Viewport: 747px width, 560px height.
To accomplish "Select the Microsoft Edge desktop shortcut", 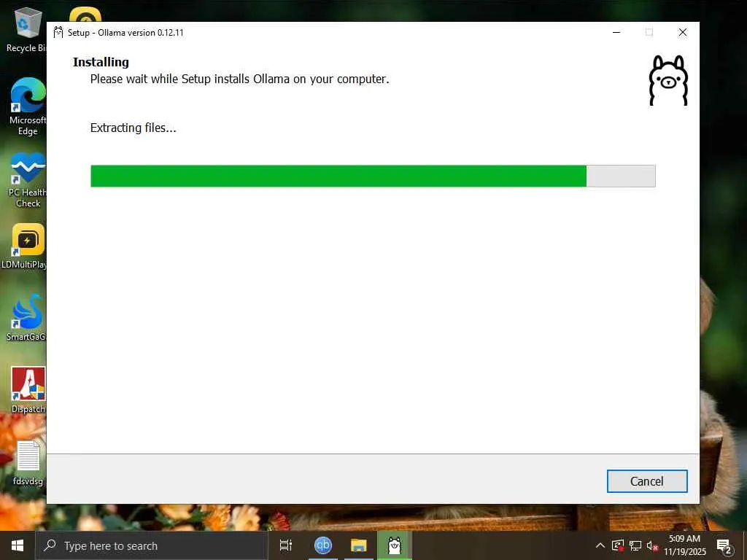I will click(27, 106).
